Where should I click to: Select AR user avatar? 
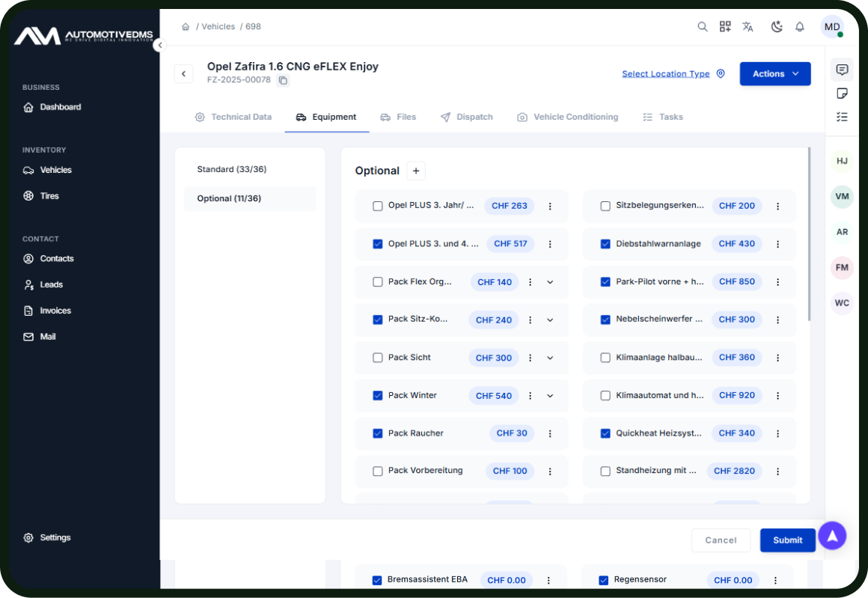coord(842,232)
